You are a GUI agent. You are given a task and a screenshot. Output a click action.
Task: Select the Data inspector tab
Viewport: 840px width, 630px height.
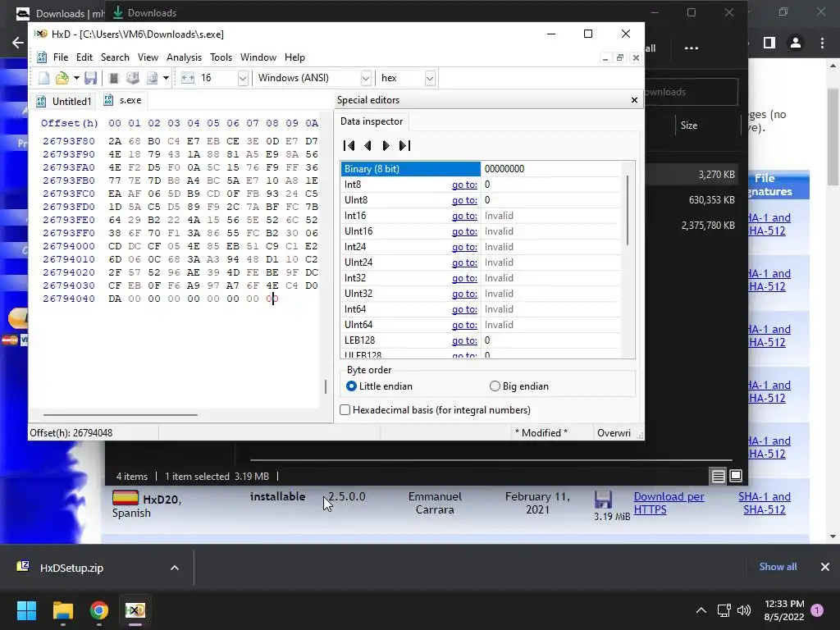coord(372,121)
